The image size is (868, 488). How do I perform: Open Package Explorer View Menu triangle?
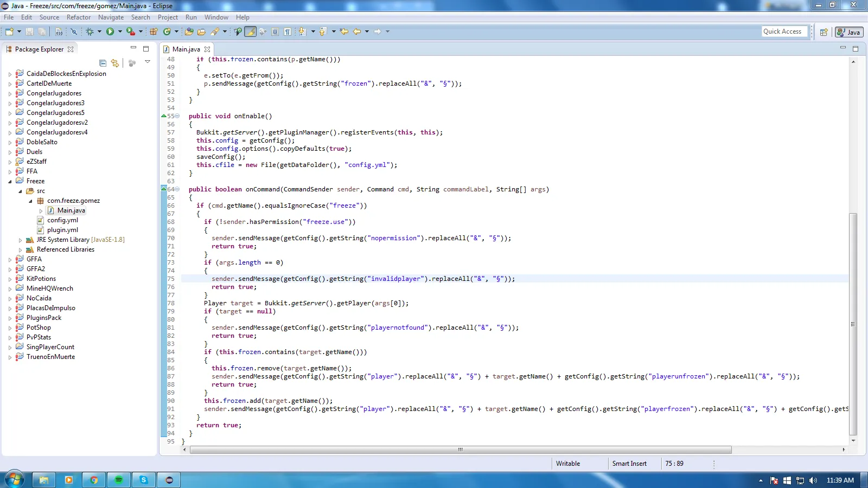point(147,62)
